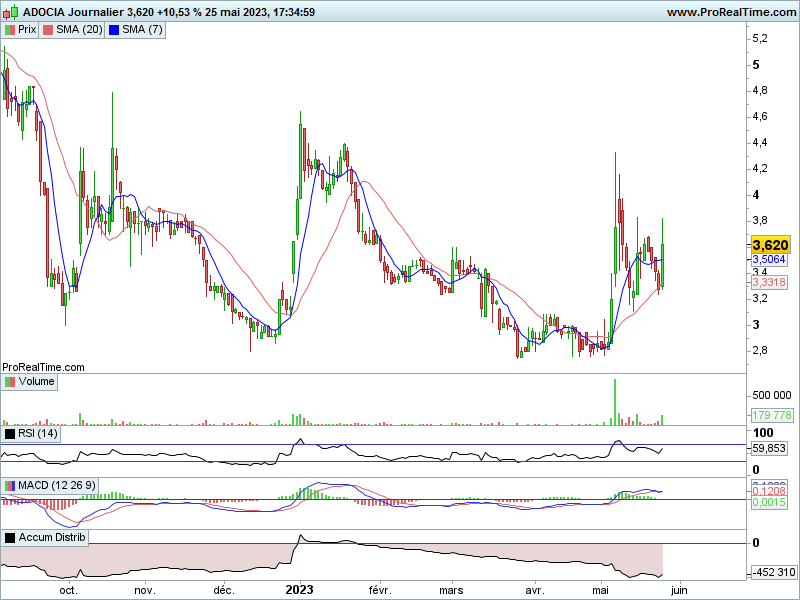This screenshot has height=600, width=800.
Task: Click the nov. label on time axis
Action: click(145, 591)
